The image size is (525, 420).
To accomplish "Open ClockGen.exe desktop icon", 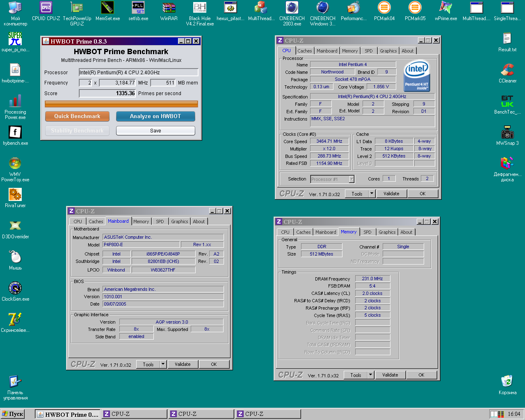I will [15, 292].
